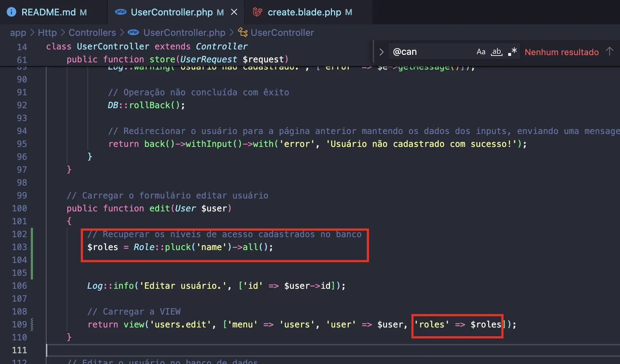Image resolution: width=620 pixels, height=364 pixels.
Task: Expand the replace section of the search widget
Action: pos(381,52)
